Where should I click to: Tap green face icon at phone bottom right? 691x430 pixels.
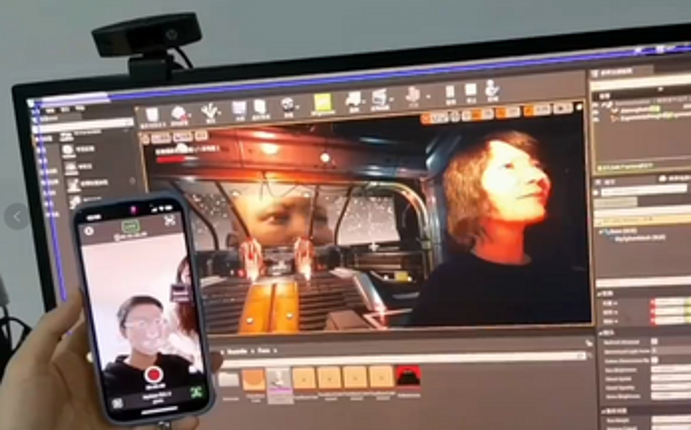[197, 392]
